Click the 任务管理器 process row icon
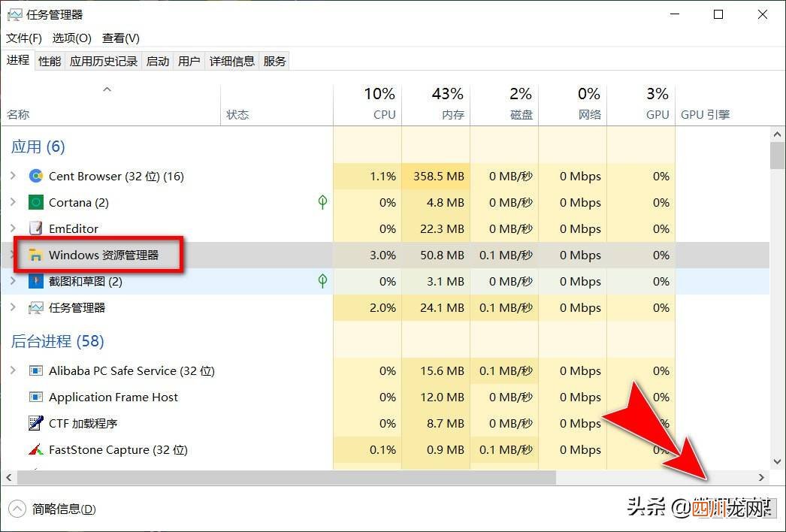This screenshot has width=786, height=532. 35,307
